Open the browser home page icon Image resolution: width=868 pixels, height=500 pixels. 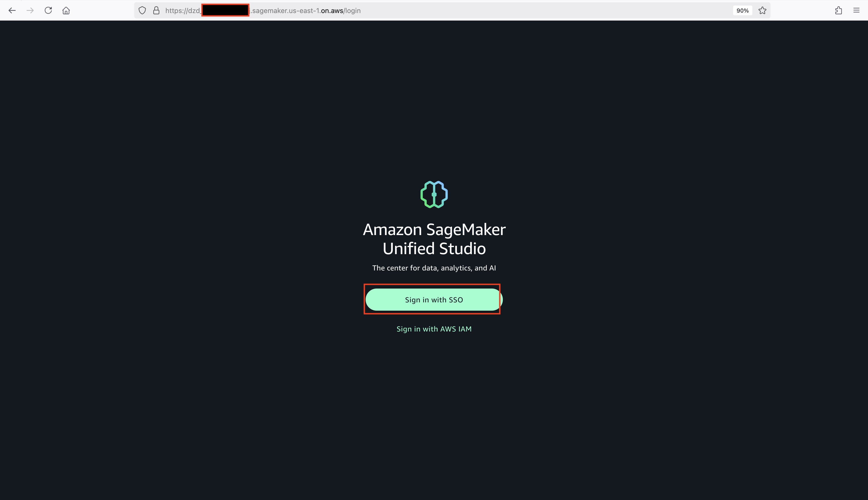tap(66, 11)
